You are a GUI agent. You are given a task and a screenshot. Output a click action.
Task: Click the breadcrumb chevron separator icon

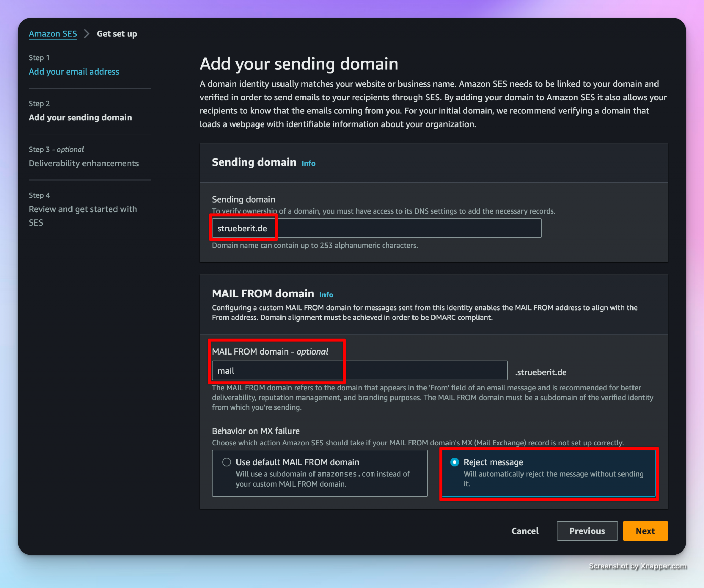point(87,34)
